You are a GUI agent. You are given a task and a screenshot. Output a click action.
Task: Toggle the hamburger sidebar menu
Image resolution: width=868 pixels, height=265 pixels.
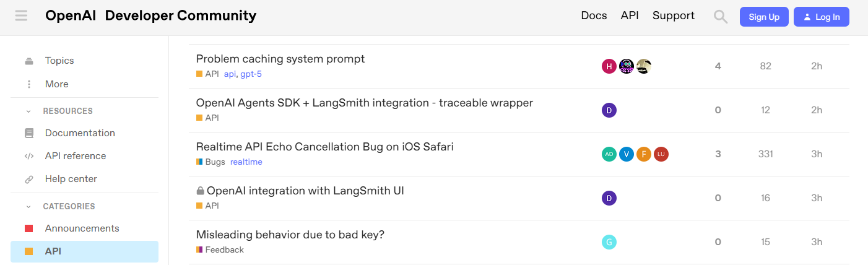(21, 16)
